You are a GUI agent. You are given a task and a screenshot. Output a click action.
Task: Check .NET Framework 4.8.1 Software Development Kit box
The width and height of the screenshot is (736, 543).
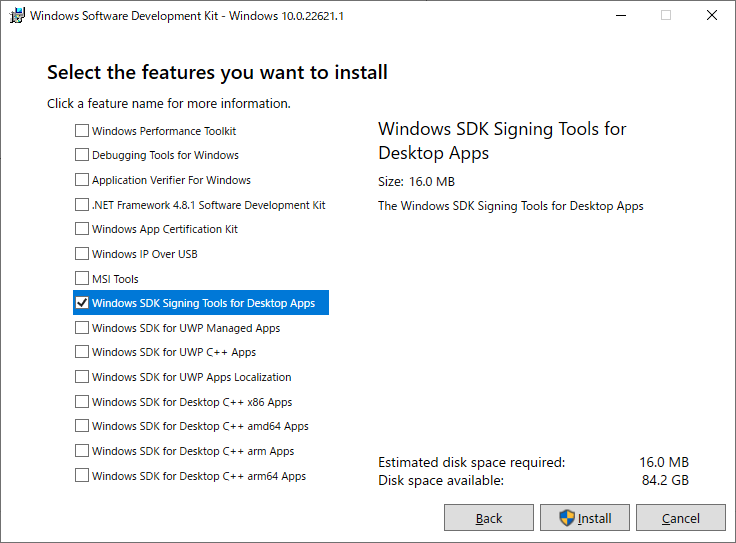(82, 205)
